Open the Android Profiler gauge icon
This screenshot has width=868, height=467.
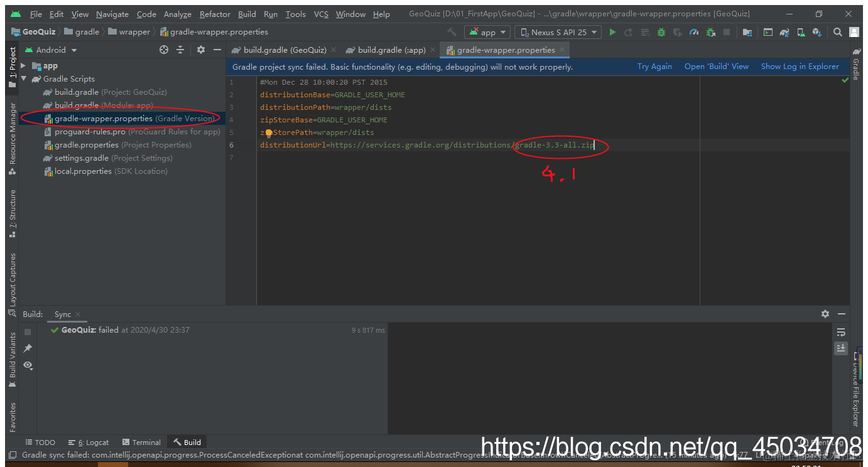(694, 32)
